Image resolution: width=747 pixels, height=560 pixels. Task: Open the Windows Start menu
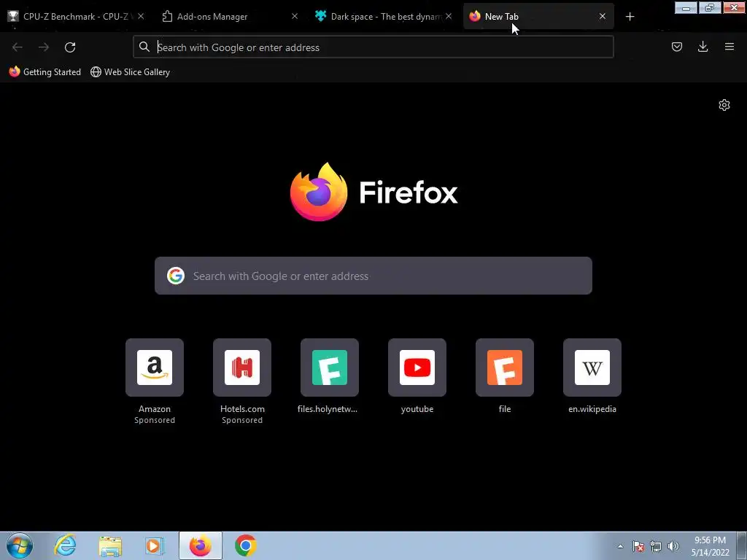(x=20, y=545)
